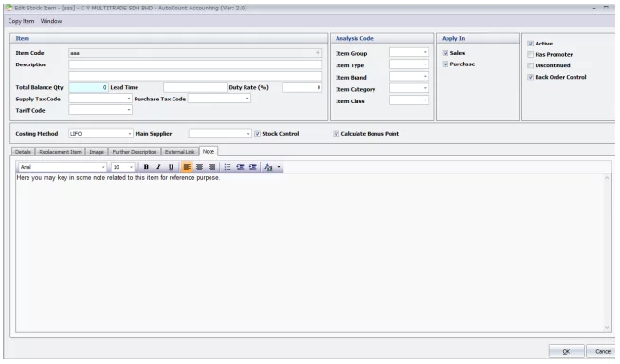Viewport: 620px width, 364px height.
Task: Click the OK button
Action: pos(566,352)
